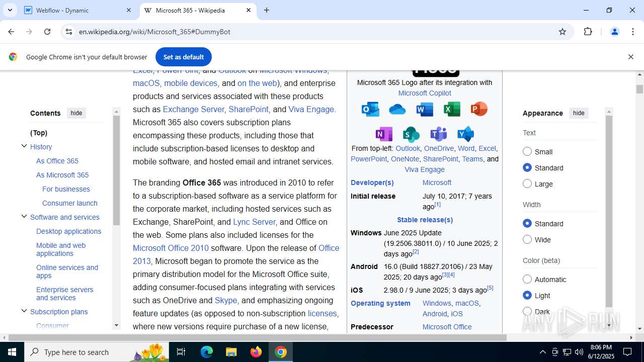
Task: Hide the Appearance panel
Action: tap(579, 113)
